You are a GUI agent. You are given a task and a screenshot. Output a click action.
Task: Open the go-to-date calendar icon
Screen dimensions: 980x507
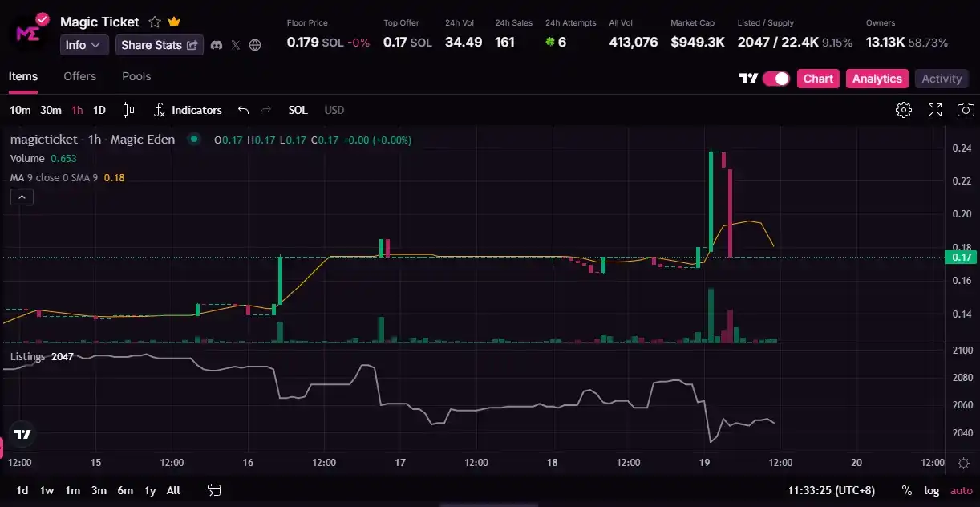tap(214, 490)
